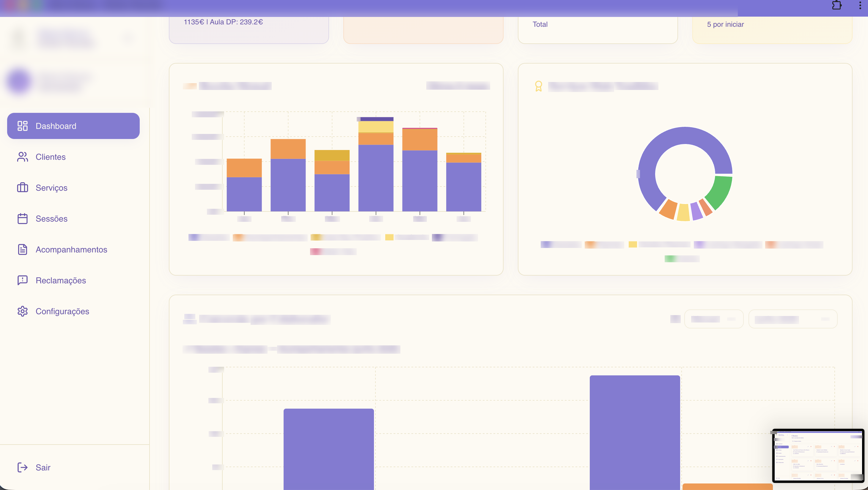868x490 pixels.
Task: Open Clientes via its people icon
Action: click(23, 157)
